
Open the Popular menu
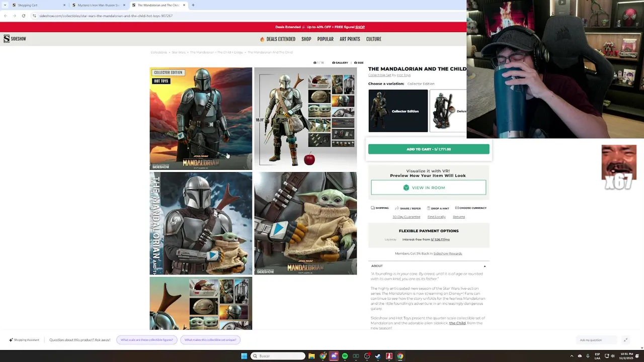(x=326, y=39)
